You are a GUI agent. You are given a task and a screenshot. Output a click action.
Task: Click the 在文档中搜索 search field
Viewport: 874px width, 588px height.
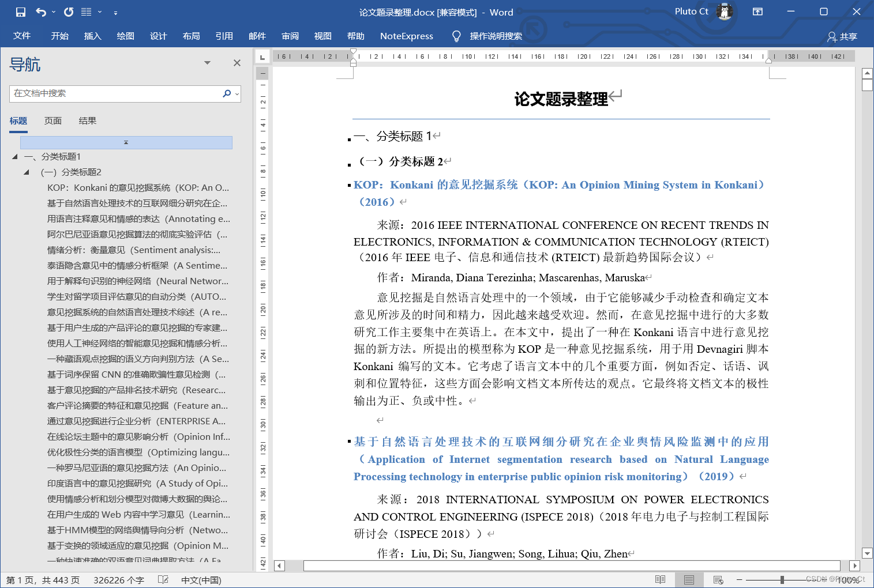click(x=115, y=93)
